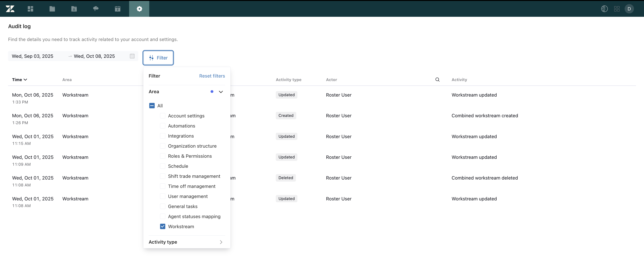Image resolution: width=644 pixels, height=258 pixels.
Task: Click the start date Wed, Sep 03 field
Action: point(33,56)
